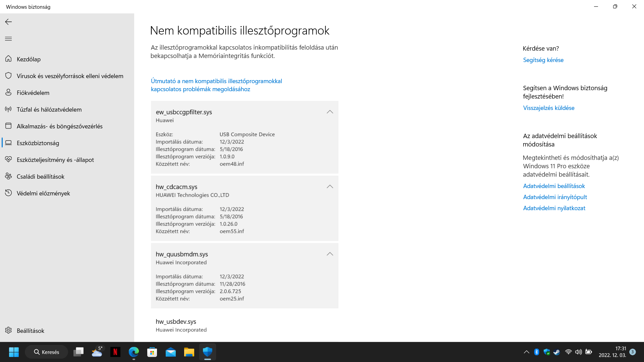
Task: Click the Windows Security taskbar icon
Action: [x=208, y=352]
